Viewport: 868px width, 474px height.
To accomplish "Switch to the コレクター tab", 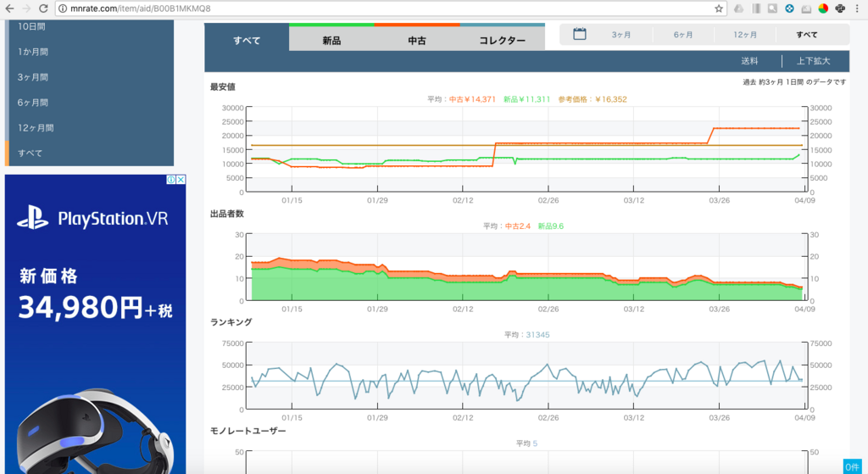I will point(502,39).
